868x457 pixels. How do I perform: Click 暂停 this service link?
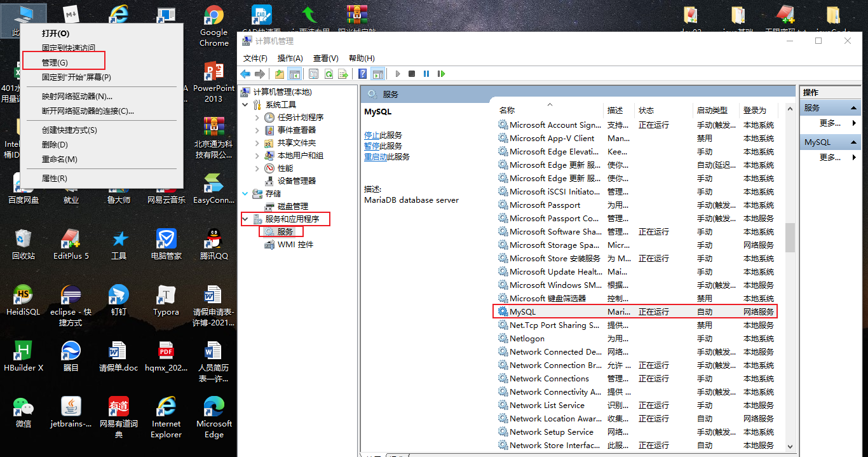pos(372,146)
